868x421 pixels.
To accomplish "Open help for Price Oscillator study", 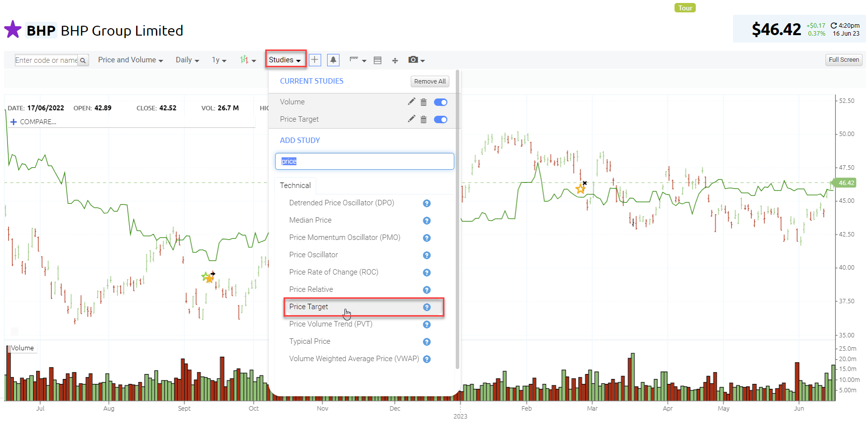I will coord(427,255).
